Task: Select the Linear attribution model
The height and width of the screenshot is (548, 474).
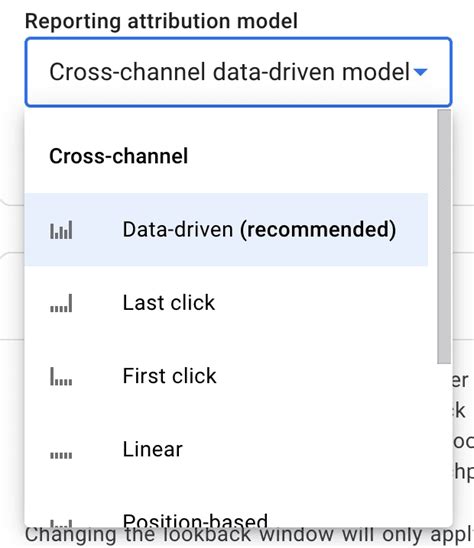Action: 226,449
